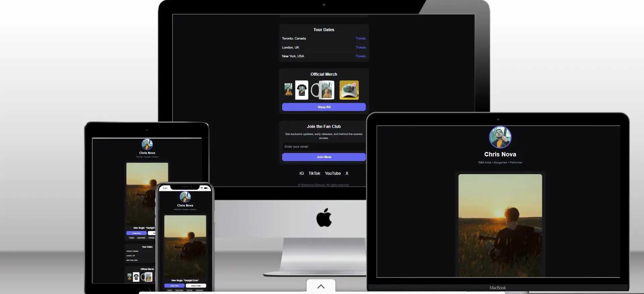Click the Spotify chip on phone

tap(170, 290)
